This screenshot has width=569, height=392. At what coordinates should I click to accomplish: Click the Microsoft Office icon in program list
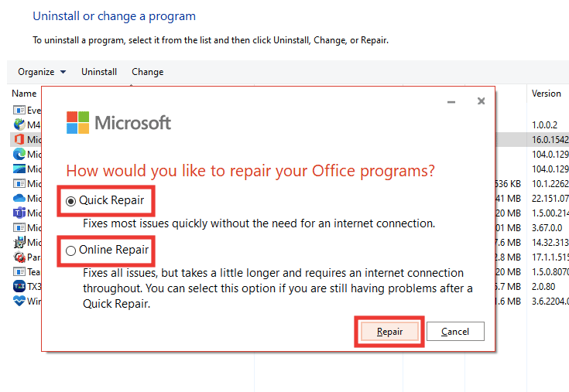[19, 139]
